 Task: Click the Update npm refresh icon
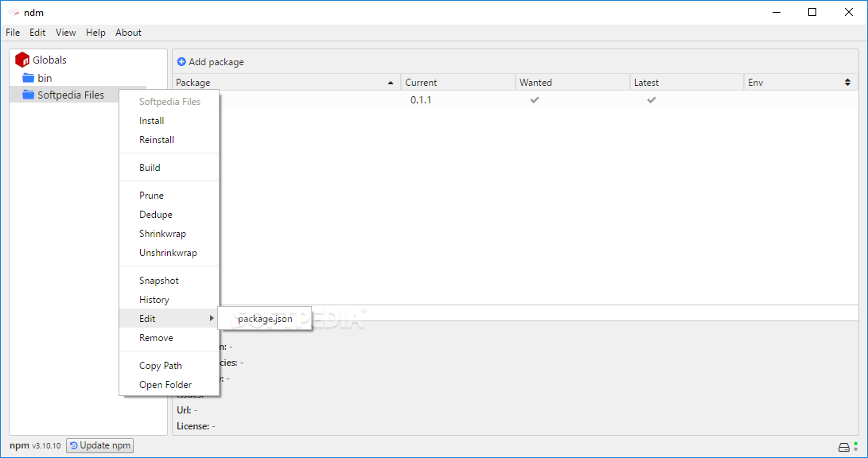[74, 446]
